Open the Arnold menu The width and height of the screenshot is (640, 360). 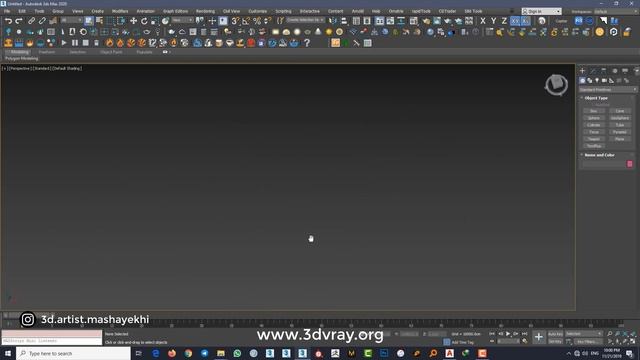pos(358,11)
